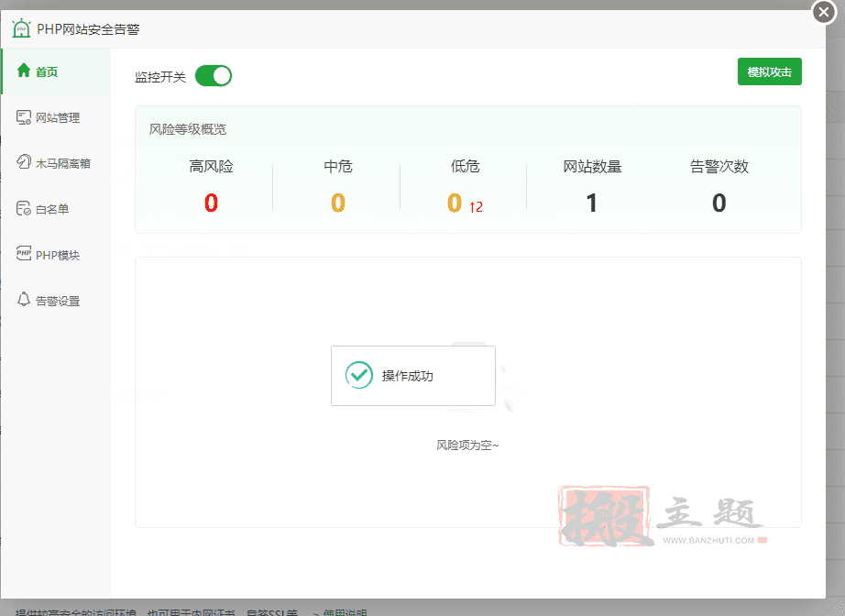Click the 告警次数 label

click(x=719, y=167)
